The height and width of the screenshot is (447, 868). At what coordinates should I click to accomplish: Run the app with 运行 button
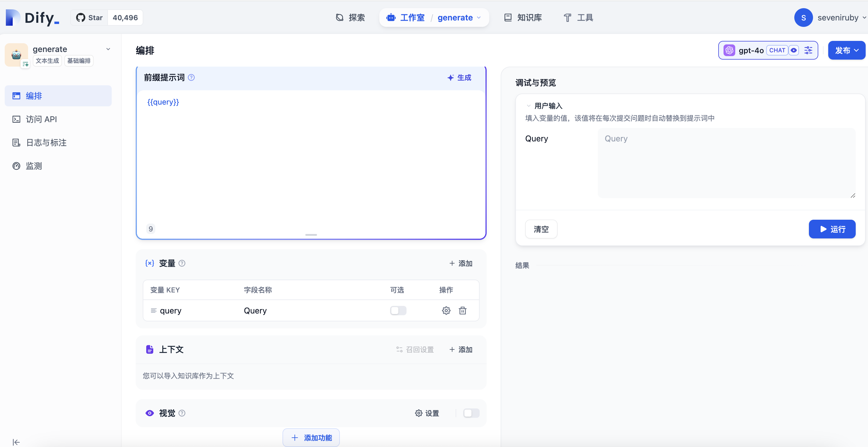(x=832, y=229)
